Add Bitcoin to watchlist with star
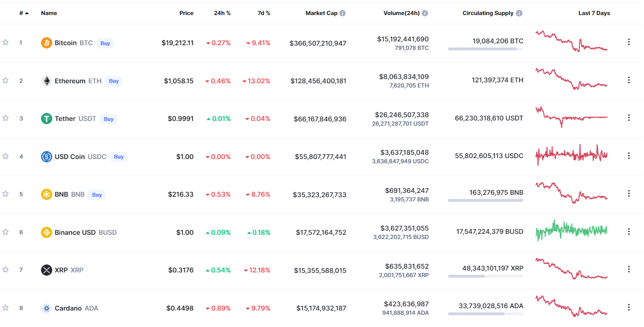The image size is (644, 327). 6,42
